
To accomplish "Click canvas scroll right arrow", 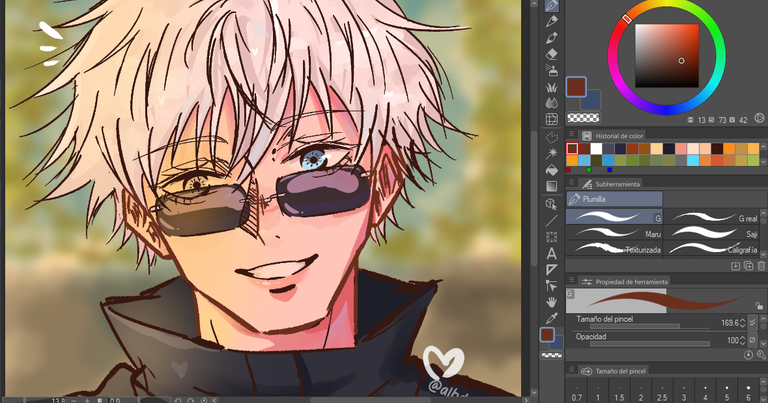I will (x=526, y=400).
